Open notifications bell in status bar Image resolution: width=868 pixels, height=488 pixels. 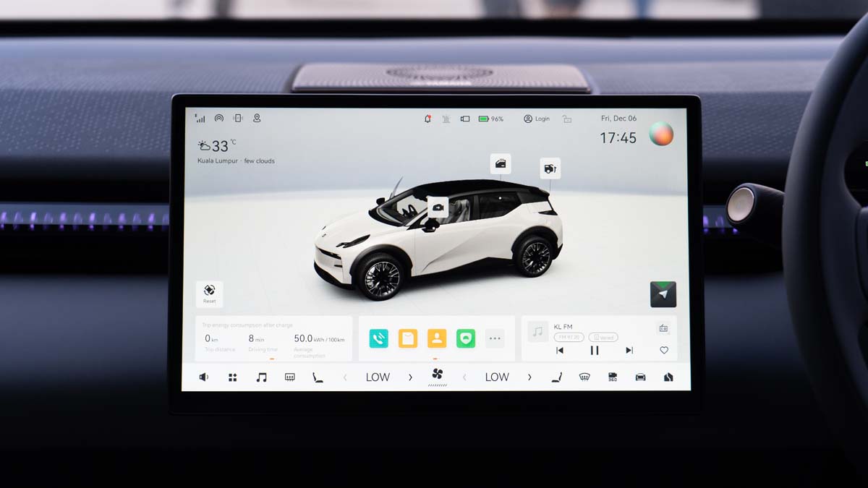[427, 119]
